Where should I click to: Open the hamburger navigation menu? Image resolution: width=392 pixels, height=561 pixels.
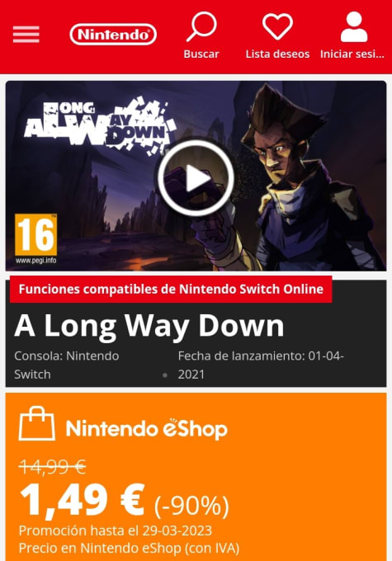point(26,35)
